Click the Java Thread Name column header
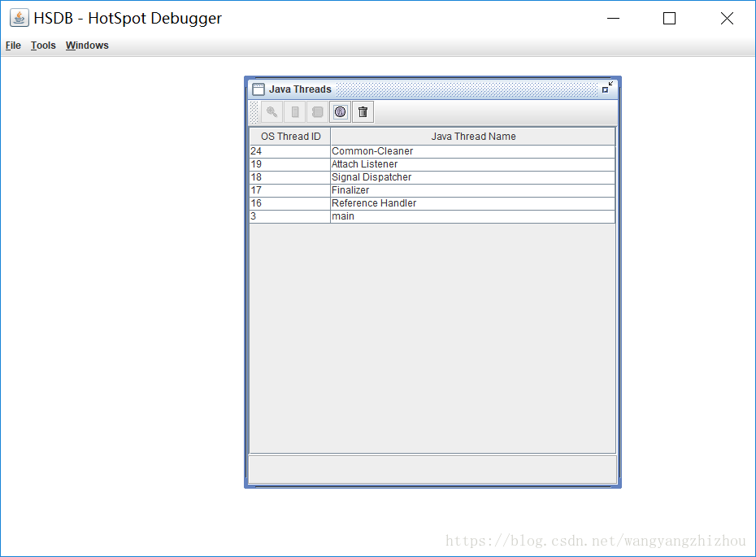 tap(473, 137)
